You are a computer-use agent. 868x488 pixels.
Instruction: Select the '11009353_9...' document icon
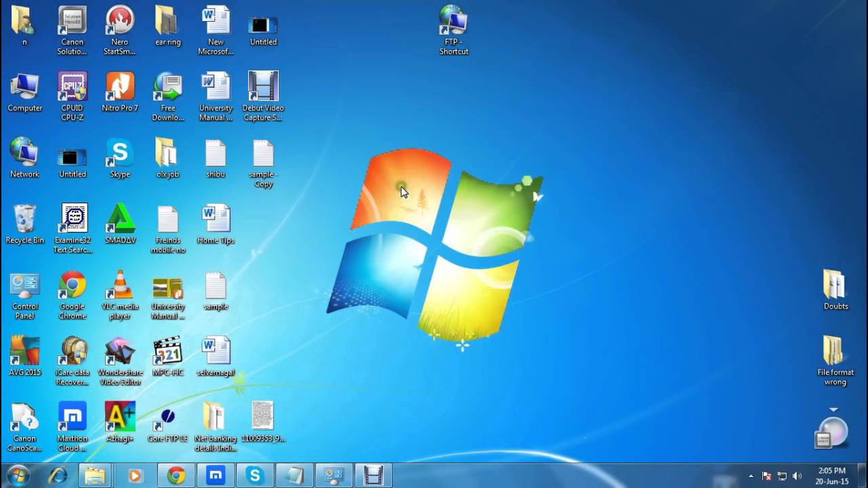tap(263, 423)
